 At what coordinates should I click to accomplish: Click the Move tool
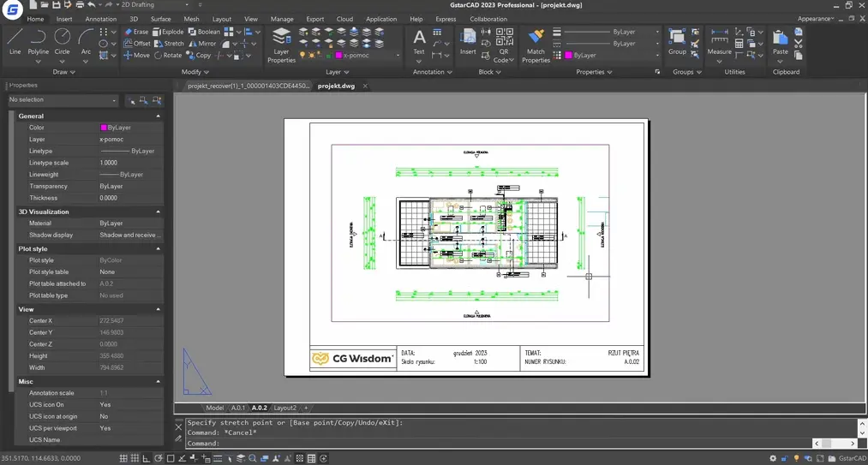(x=136, y=55)
